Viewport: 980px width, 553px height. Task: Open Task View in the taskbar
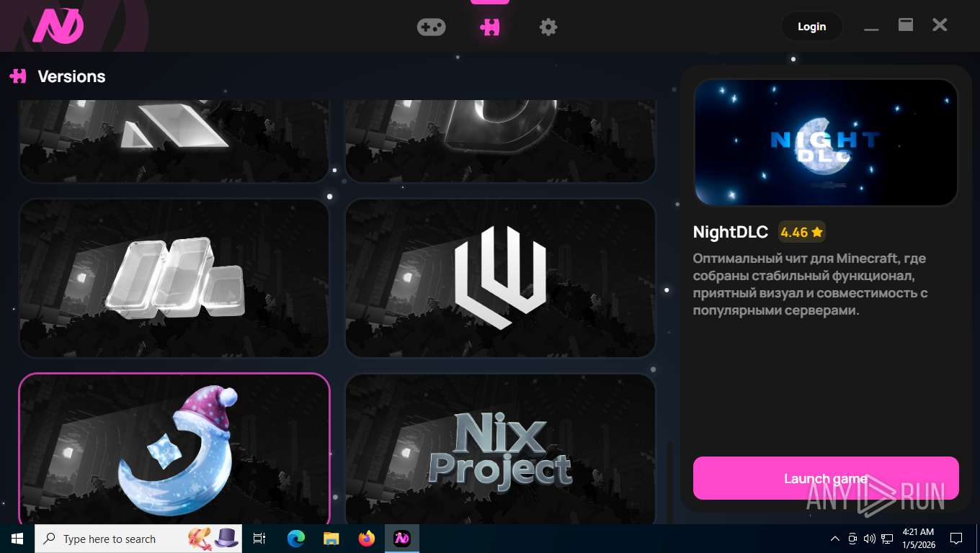pyautogui.click(x=259, y=539)
